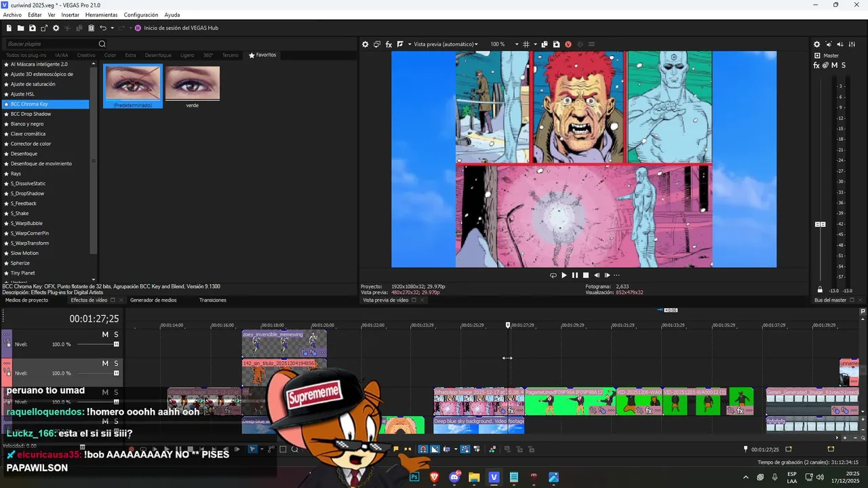Solo the Master bus with S

[x=844, y=65]
